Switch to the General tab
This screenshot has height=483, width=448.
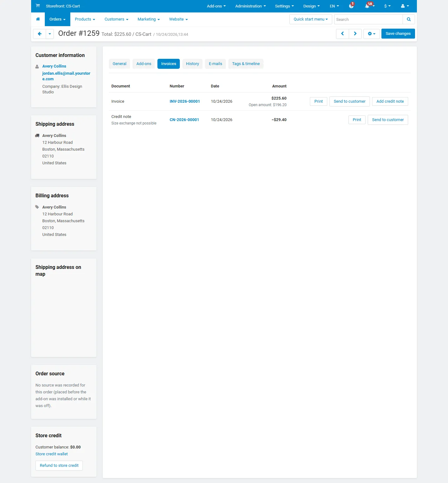[x=119, y=64]
